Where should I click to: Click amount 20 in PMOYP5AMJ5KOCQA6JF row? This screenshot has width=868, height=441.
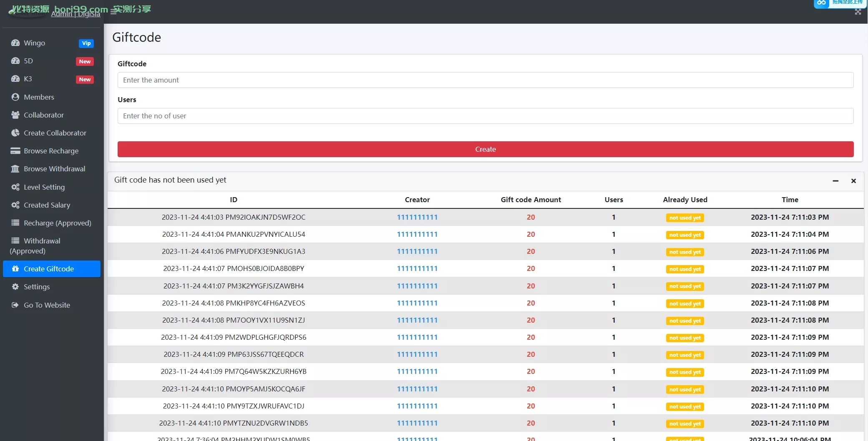[531, 389]
